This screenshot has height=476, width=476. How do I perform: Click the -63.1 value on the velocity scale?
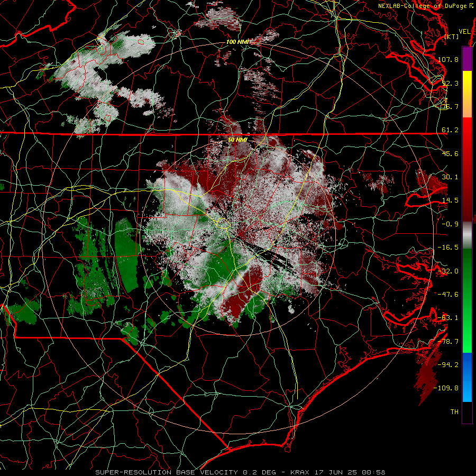tap(448, 318)
